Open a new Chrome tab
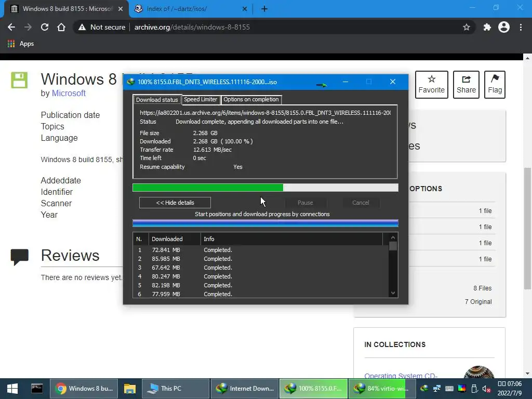Screen dimensions: 532x399 pos(264,9)
